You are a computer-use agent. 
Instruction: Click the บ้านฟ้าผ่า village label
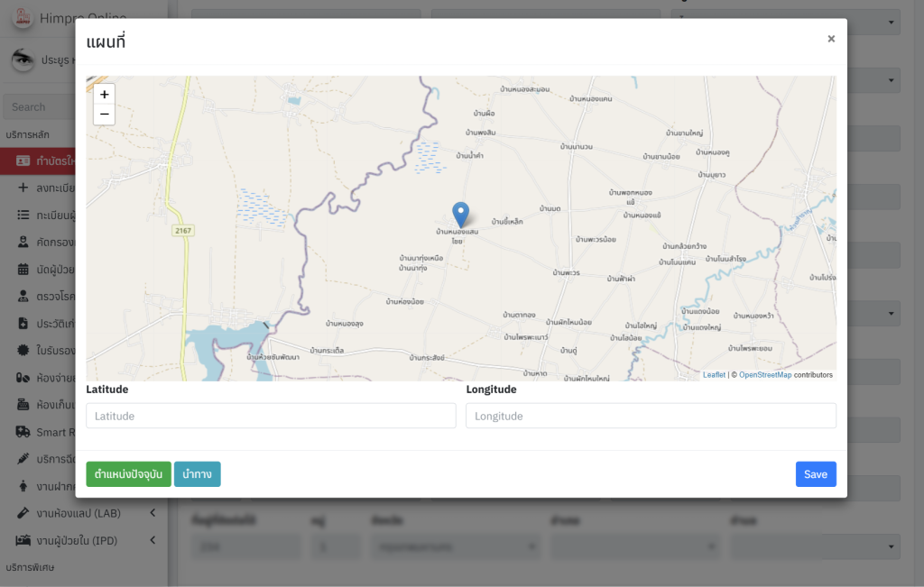[x=621, y=279]
